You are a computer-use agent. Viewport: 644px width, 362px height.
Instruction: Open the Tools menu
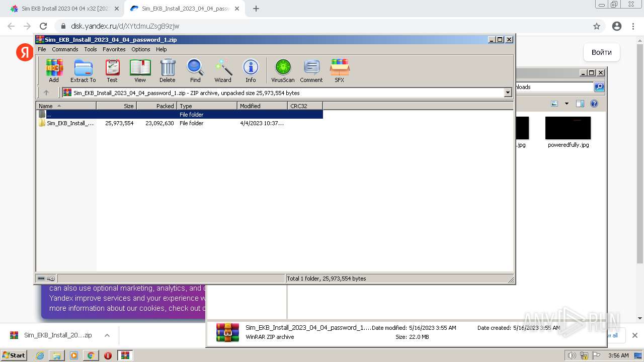pyautogui.click(x=91, y=49)
